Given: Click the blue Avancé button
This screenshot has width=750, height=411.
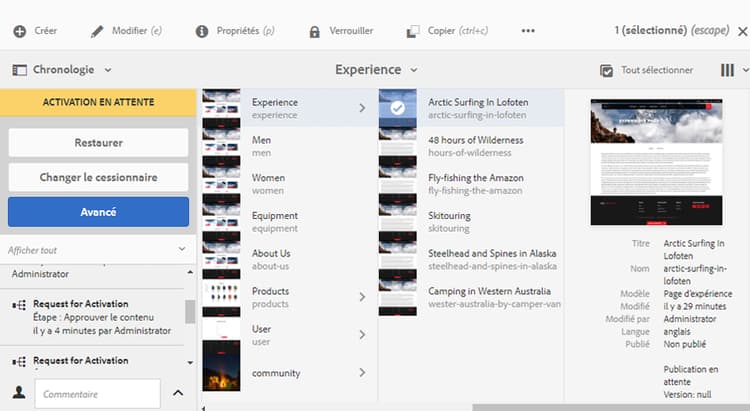Looking at the screenshot, I should pyautogui.click(x=99, y=212).
